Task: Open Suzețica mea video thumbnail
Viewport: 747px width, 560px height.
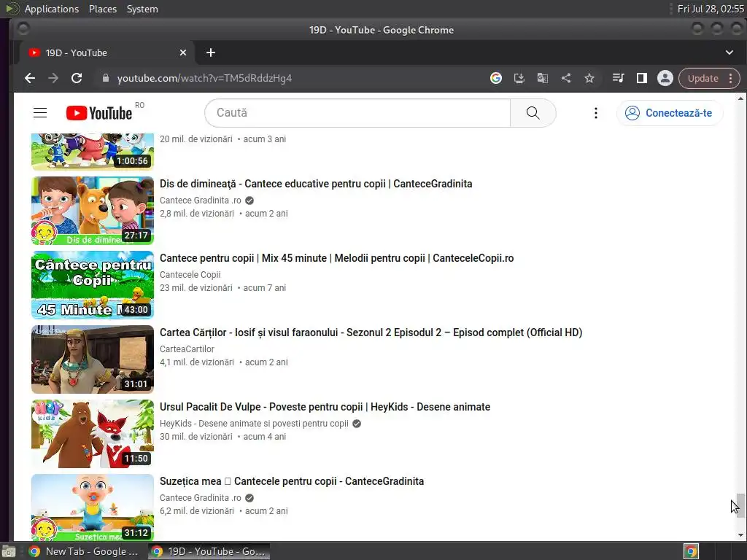Action: (93, 507)
